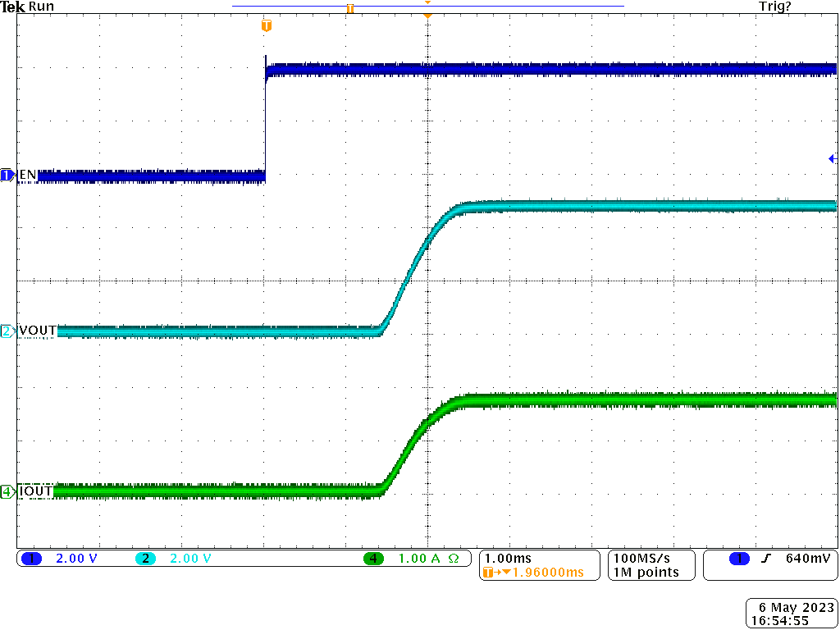This screenshot has height=630, width=840.
Task: Select the Trig? status indicator
Action: [x=774, y=6]
